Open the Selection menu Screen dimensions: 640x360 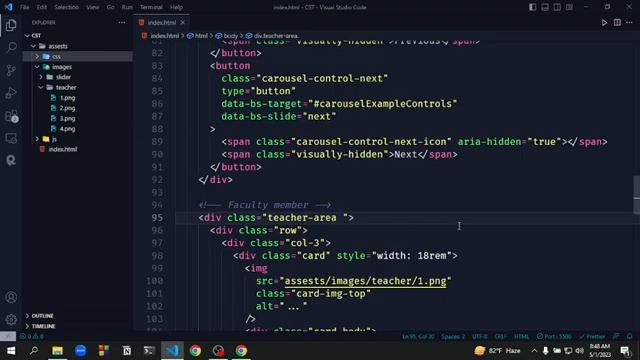(66, 7)
